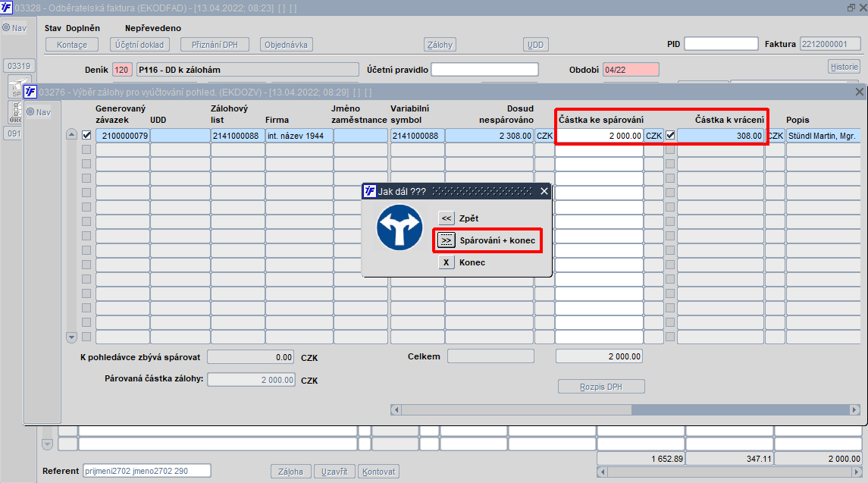Click the main window bottom scrollbar left arrow
The image size is (868, 483).
(602, 472)
